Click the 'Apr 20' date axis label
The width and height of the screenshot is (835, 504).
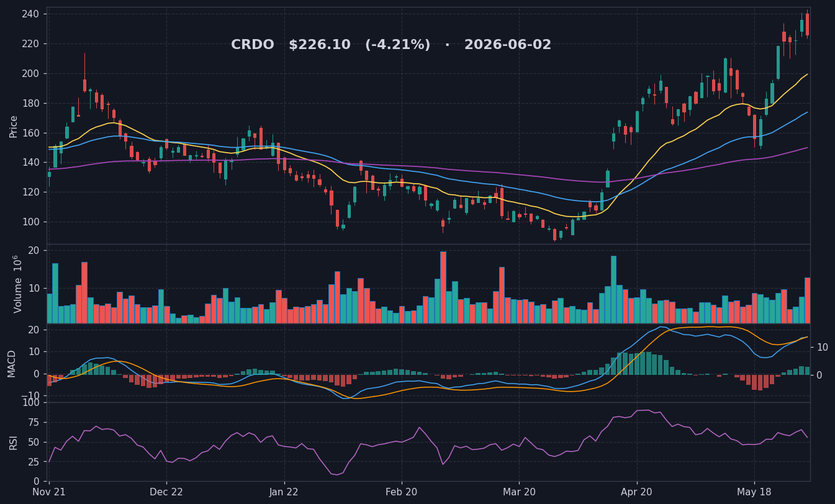(x=637, y=492)
